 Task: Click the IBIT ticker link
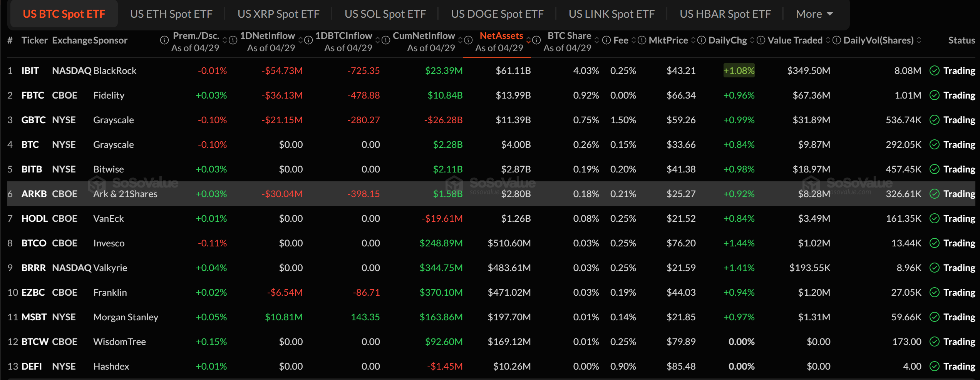click(x=30, y=70)
